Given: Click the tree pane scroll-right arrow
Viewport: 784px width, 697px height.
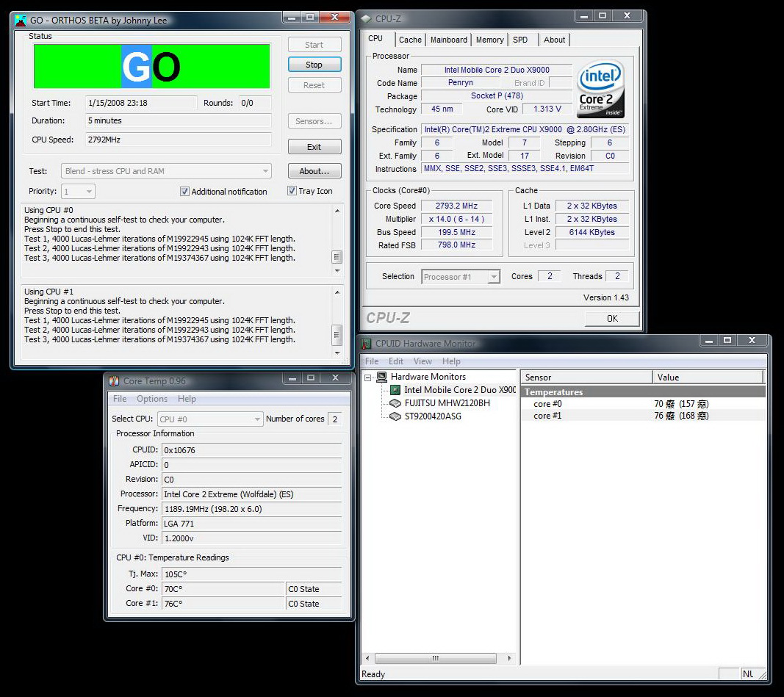Looking at the screenshot, I should click(x=509, y=658).
